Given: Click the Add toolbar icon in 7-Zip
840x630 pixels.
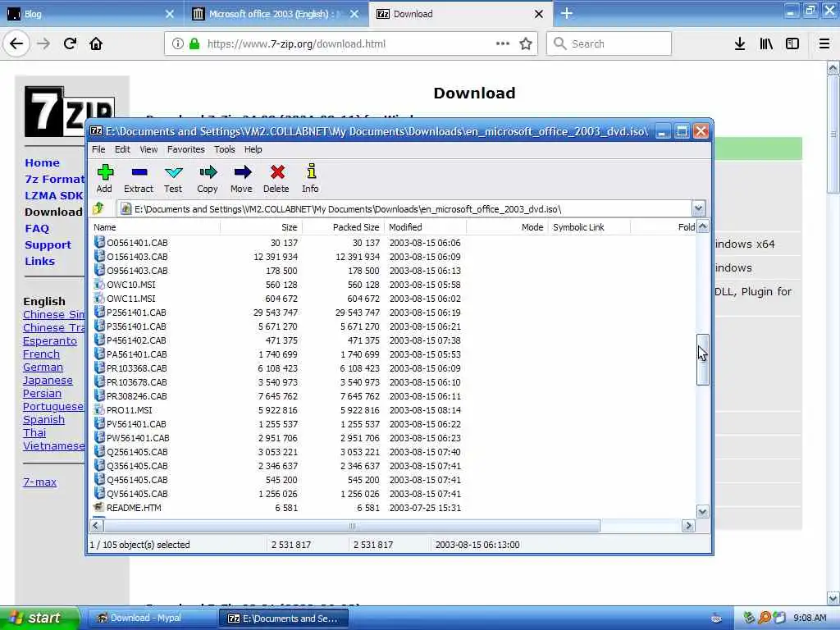Looking at the screenshot, I should coord(105,172).
